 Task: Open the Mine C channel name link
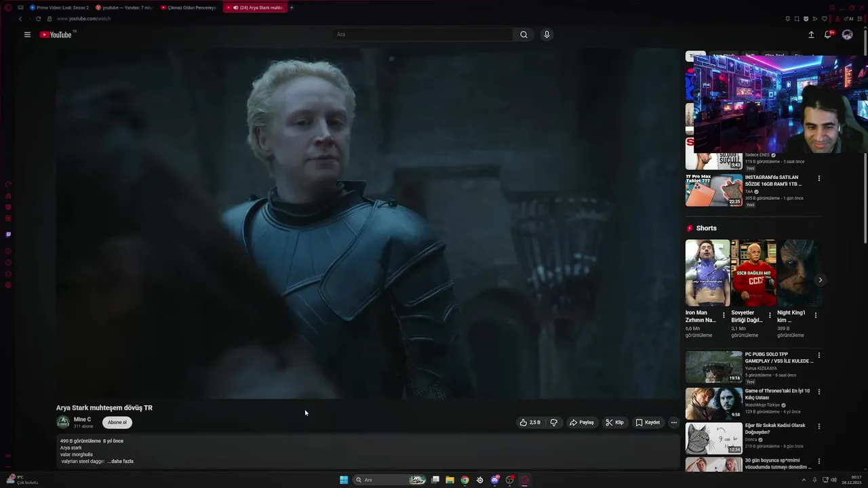(82, 420)
